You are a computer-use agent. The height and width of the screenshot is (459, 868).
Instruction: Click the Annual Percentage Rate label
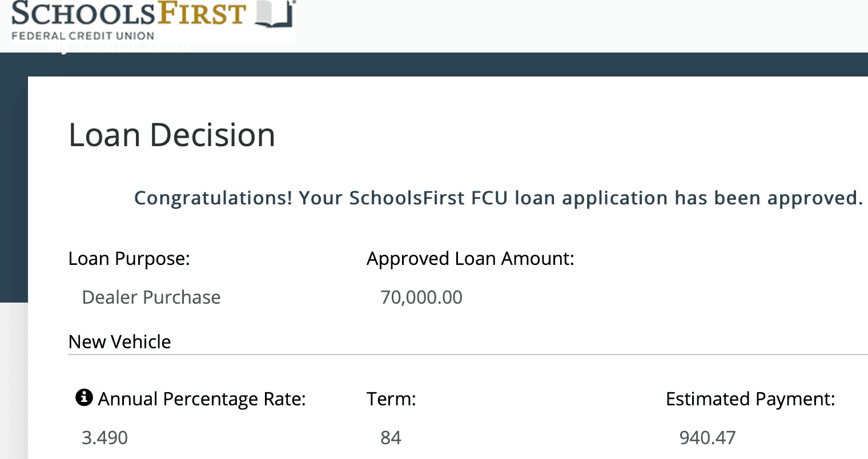click(202, 398)
